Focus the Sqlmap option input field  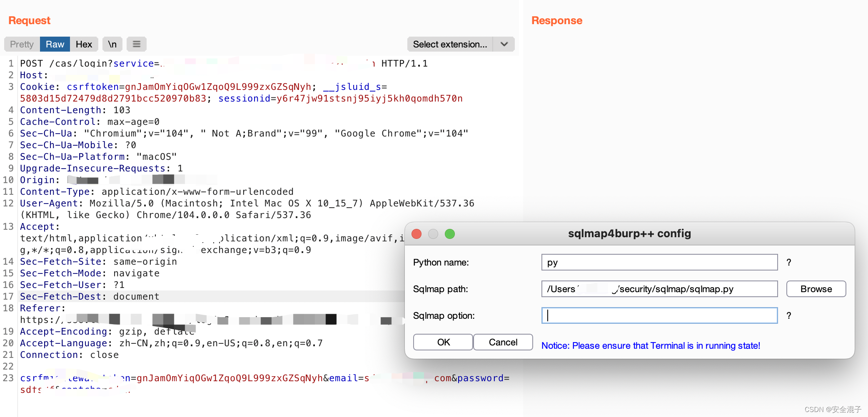pos(659,315)
